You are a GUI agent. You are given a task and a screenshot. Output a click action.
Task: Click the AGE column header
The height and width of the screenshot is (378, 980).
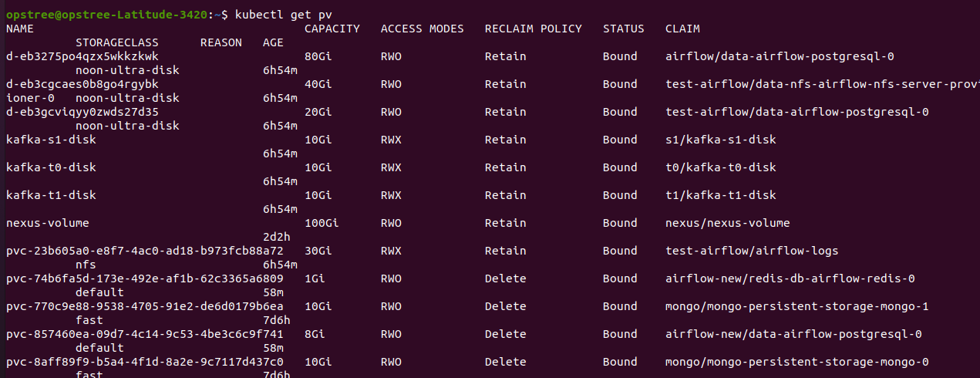[273, 42]
